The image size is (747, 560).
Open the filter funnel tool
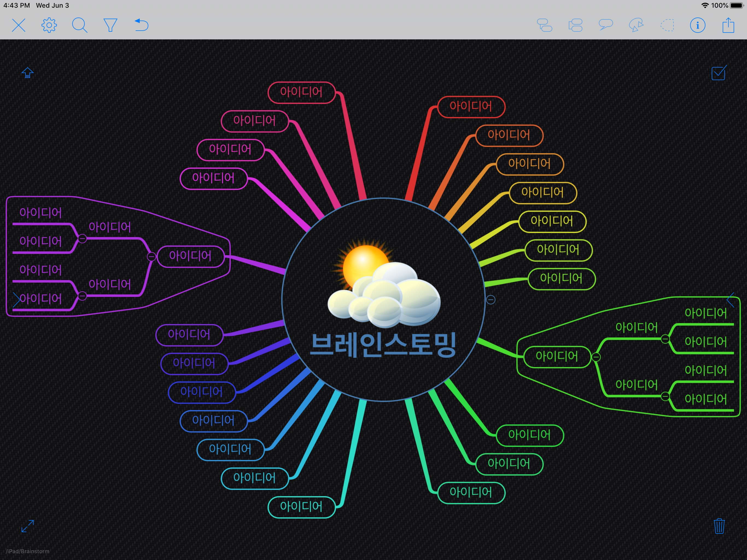[x=110, y=25]
